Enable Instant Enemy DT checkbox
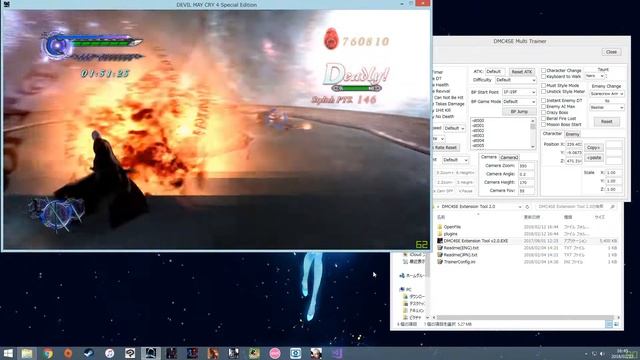This screenshot has height=360, width=640. 543,100
